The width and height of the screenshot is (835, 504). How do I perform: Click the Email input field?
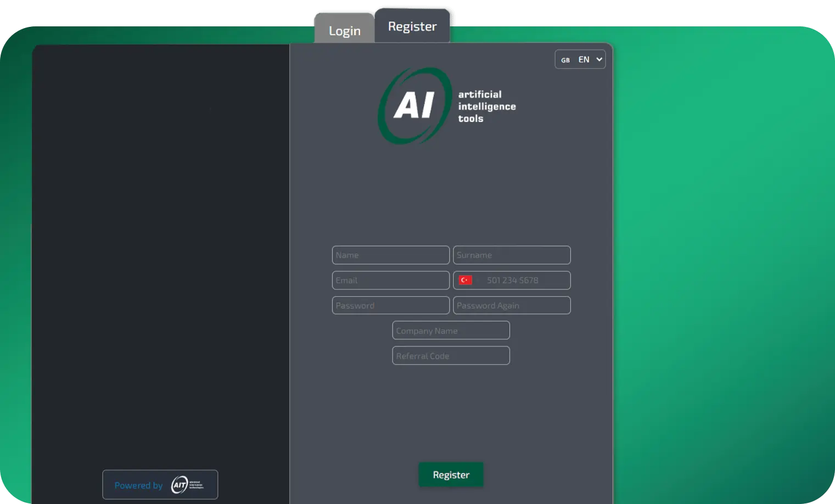pyautogui.click(x=391, y=281)
